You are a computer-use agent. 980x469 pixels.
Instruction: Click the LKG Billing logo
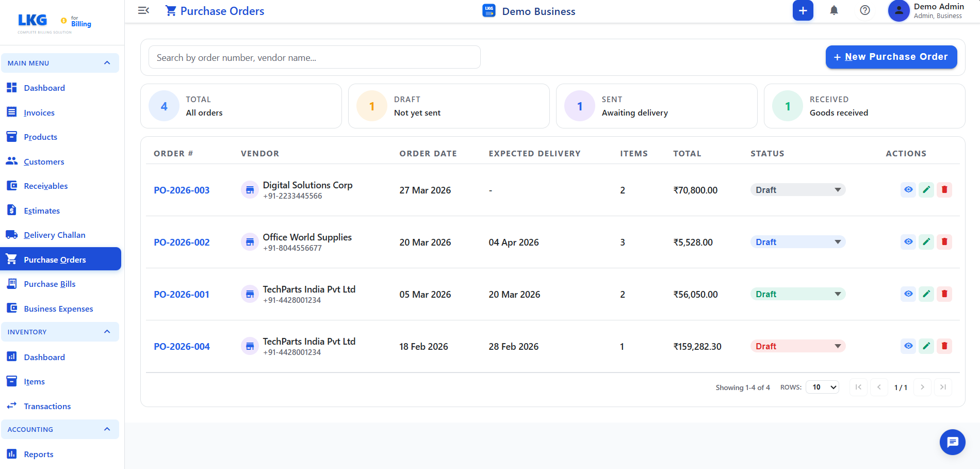click(x=54, y=23)
